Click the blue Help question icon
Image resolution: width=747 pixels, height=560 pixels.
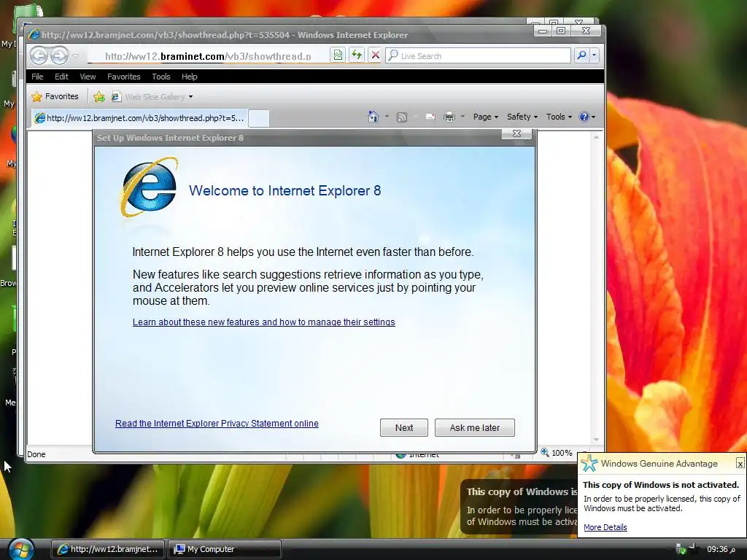(x=584, y=117)
